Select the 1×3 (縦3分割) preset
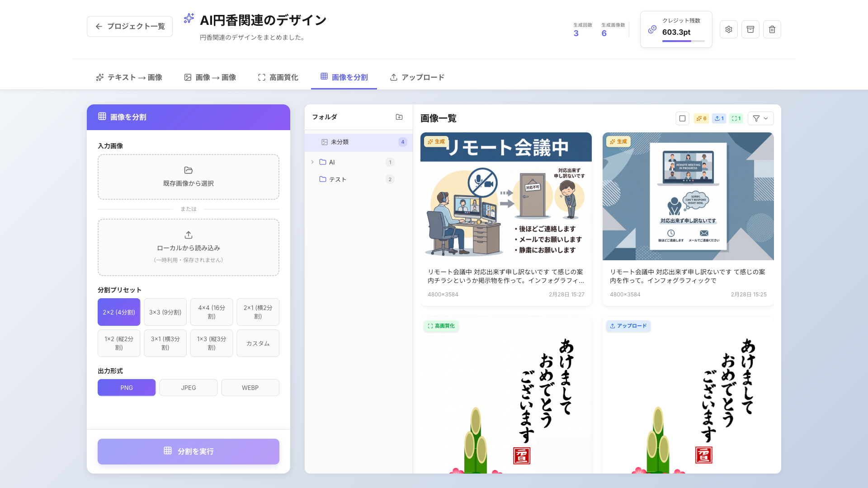Viewport: 868px width, 488px height. coord(212,343)
